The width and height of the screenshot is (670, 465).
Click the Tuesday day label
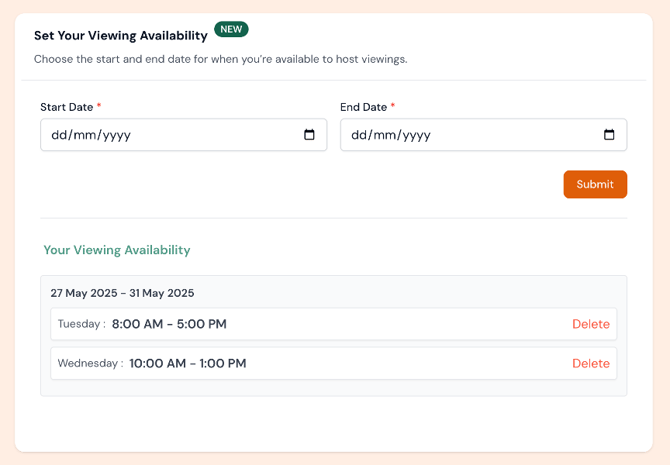[x=80, y=324]
